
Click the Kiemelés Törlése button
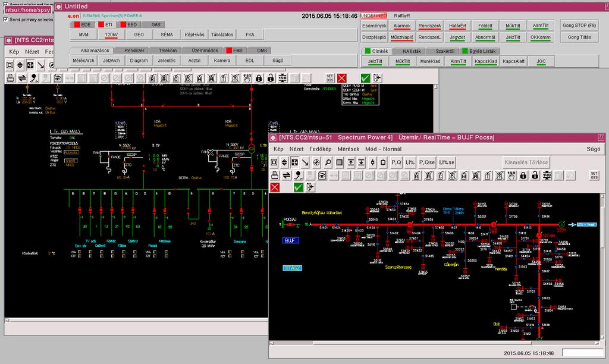(x=526, y=162)
